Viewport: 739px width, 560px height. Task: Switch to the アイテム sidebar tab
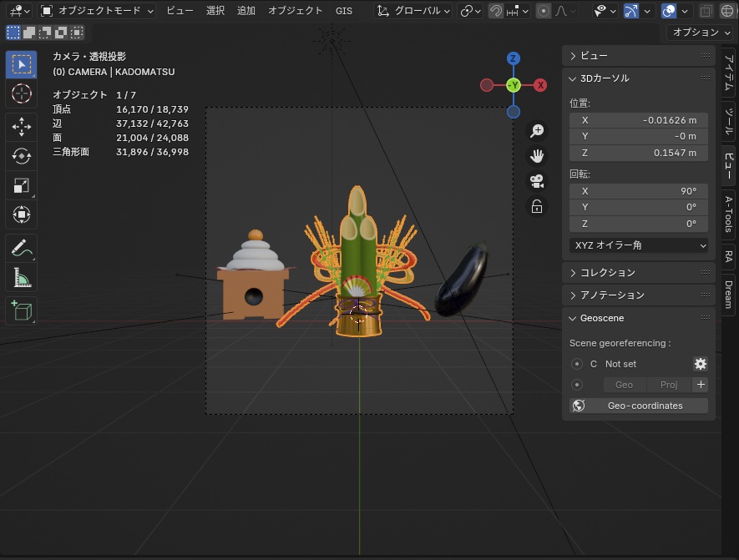(729, 73)
